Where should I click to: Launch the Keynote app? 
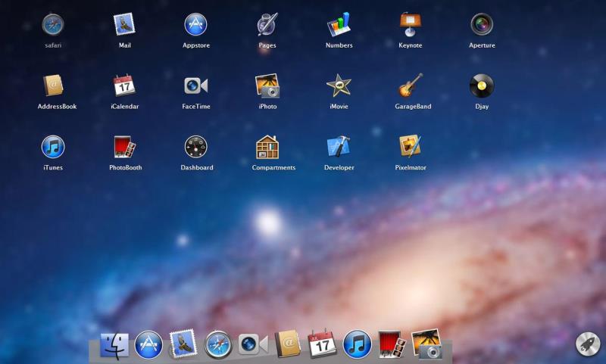pos(411,25)
